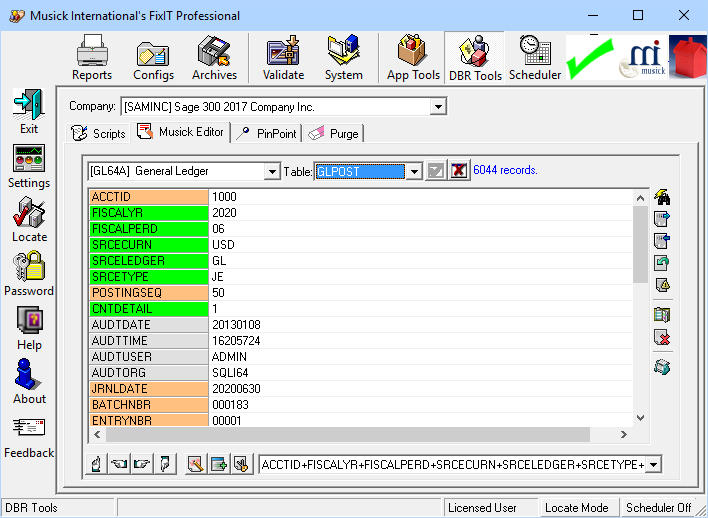708x518 pixels.
Task: Switch to the PinPoint tab
Action: pyautogui.click(x=266, y=133)
